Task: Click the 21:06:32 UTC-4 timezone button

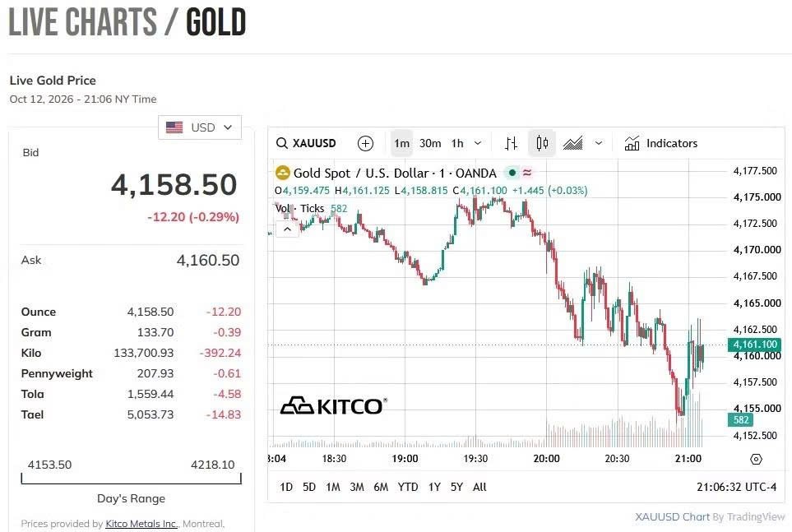Action: (x=736, y=487)
